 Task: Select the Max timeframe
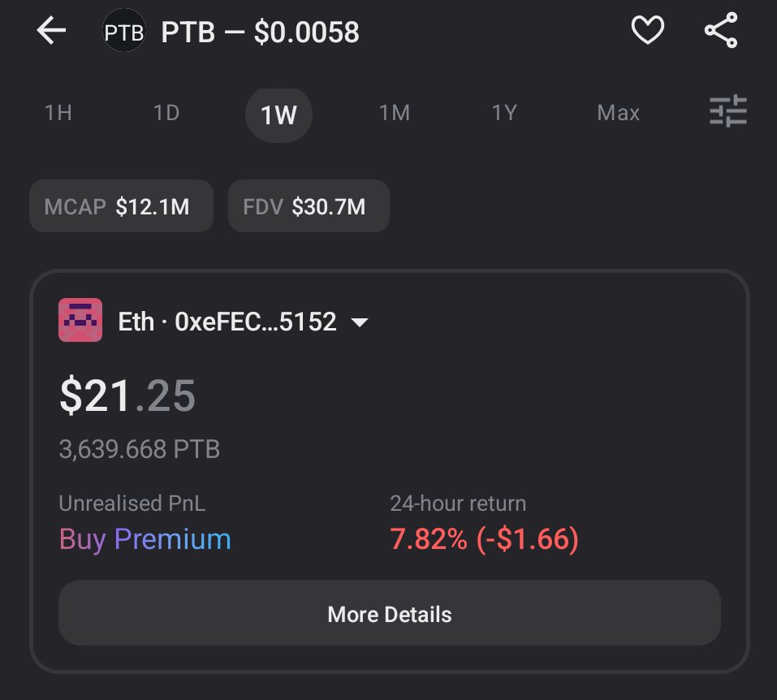point(618,113)
